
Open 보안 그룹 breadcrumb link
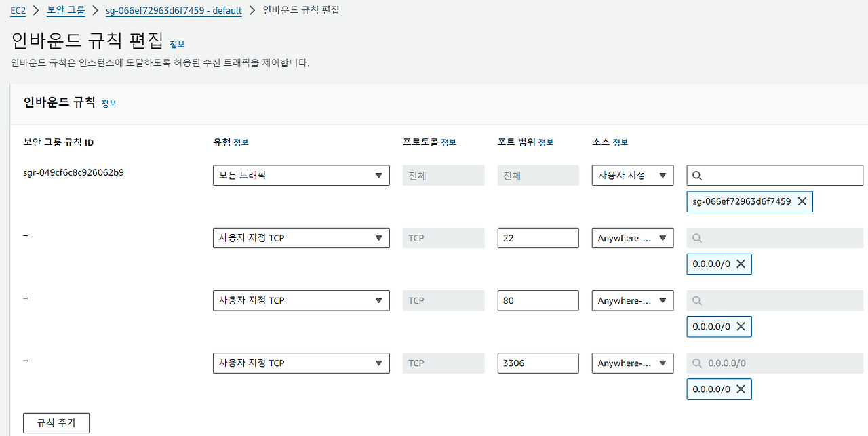point(66,11)
